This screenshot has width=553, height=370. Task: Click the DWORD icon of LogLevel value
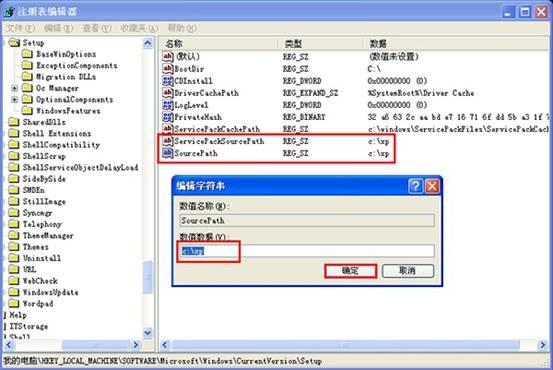168,105
